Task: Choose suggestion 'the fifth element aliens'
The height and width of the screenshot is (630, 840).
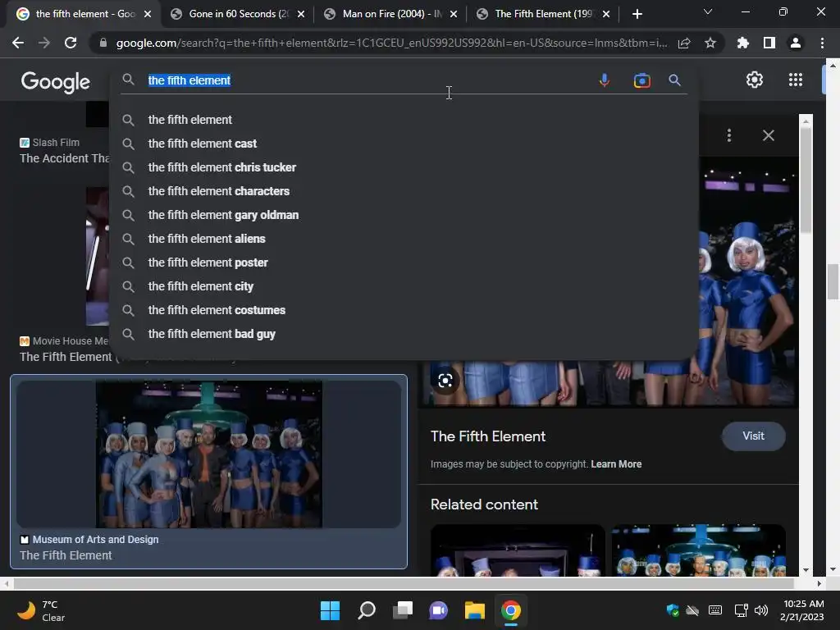Action: tap(404, 239)
